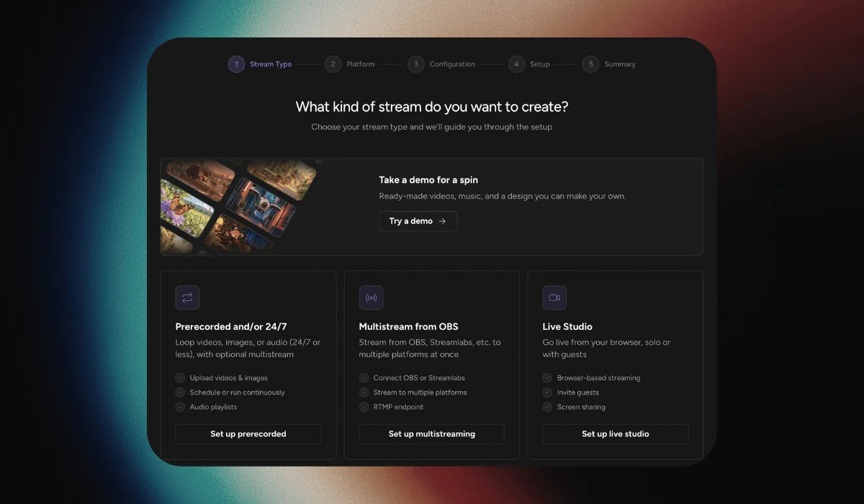Click Set up multistreaming button
Image resolution: width=864 pixels, height=504 pixels.
pyautogui.click(x=432, y=434)
